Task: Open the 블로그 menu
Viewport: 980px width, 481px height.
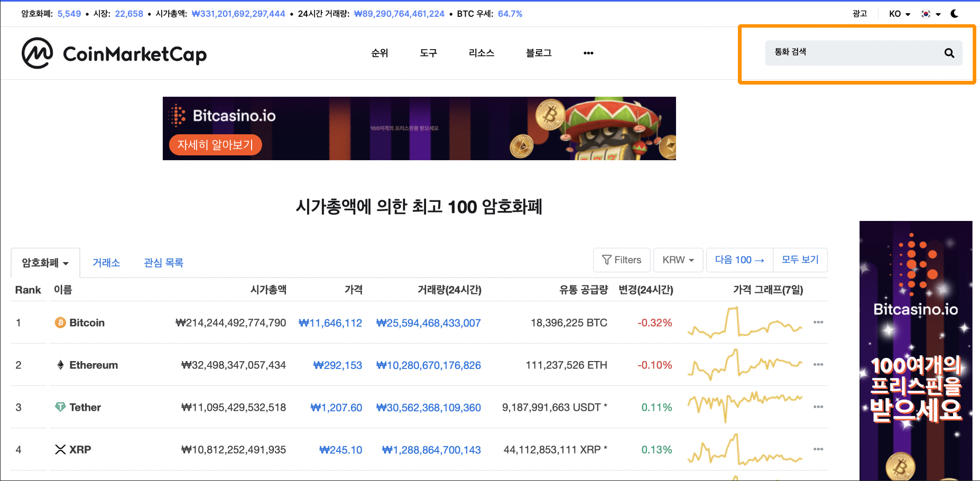Action: [x=539, y=53]
